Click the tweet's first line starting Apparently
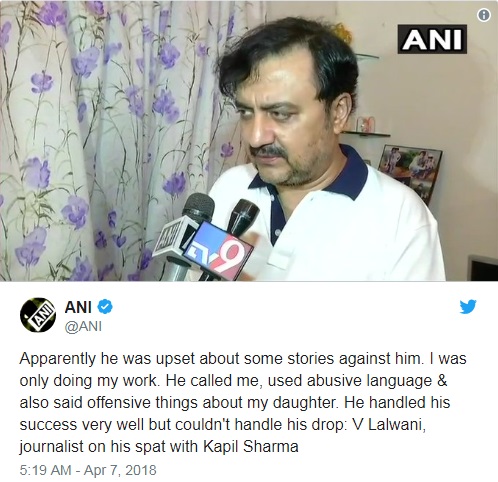The width and height of the screenshot is (498, 482). point(243,359)
